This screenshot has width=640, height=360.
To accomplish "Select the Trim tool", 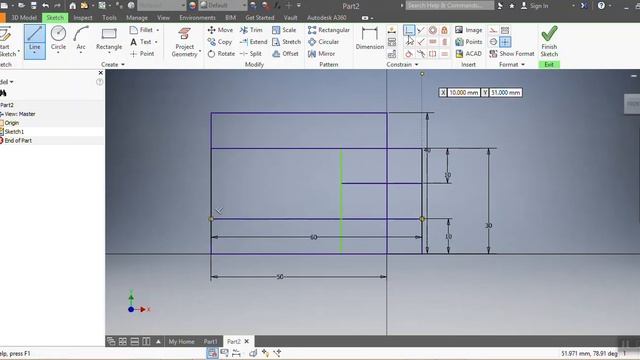I will click(251, 30).
